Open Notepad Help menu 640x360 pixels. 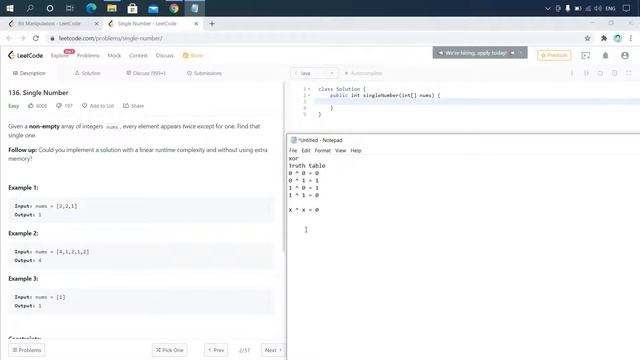(356, 150)
